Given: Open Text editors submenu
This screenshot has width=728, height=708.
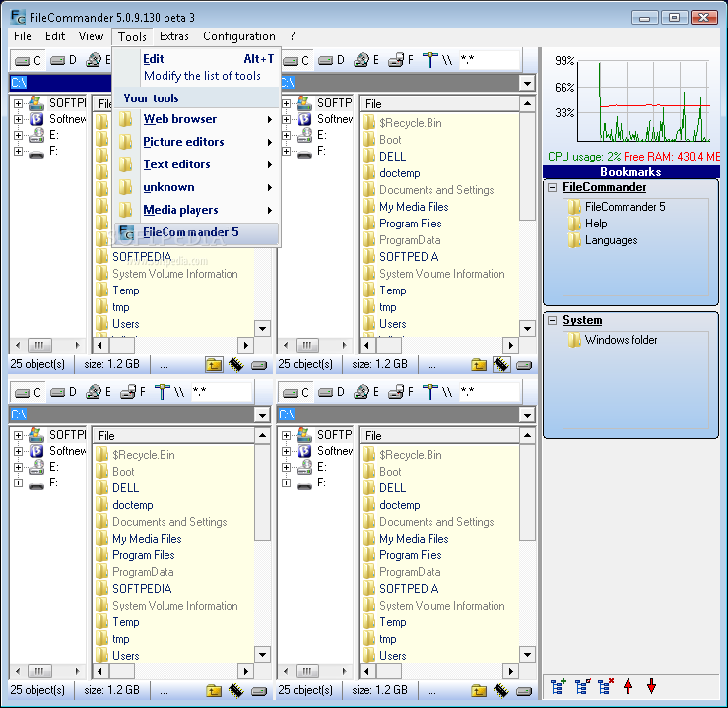Looking at the screenshot, I should coord(196,164).
